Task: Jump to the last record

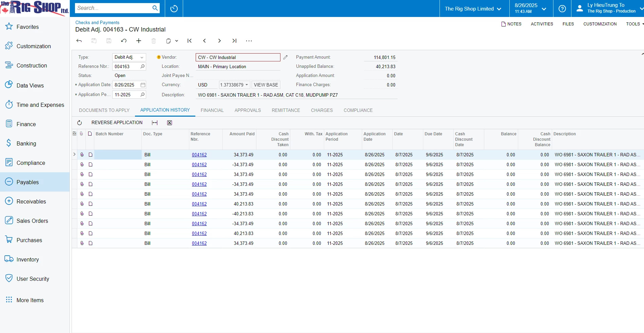Action: coord(234,41)
